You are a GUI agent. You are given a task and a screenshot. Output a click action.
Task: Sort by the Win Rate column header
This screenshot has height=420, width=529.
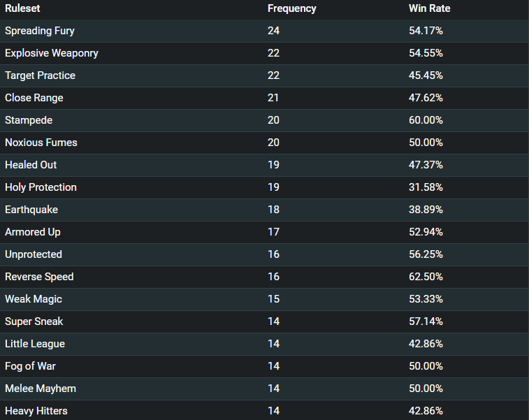click(x=430, y=8)
